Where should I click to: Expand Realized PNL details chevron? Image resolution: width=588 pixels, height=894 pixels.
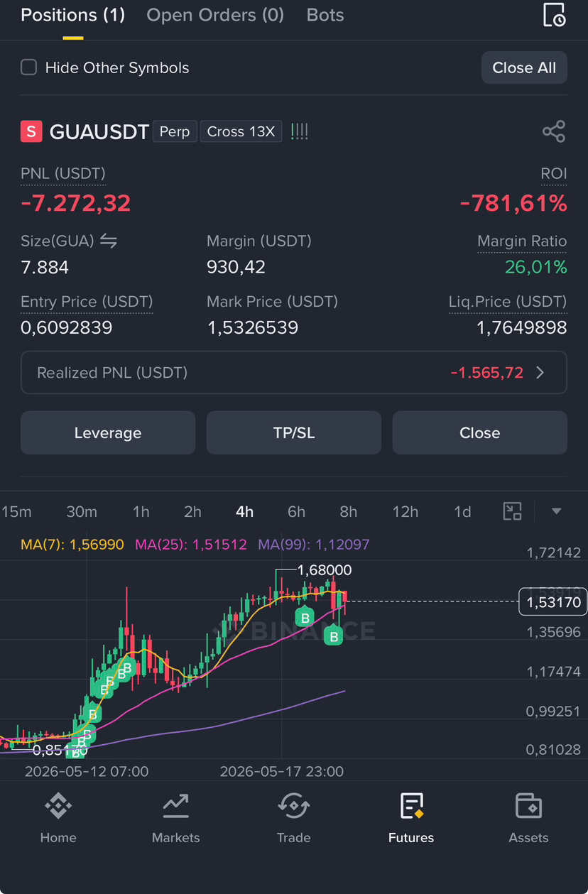540,373
